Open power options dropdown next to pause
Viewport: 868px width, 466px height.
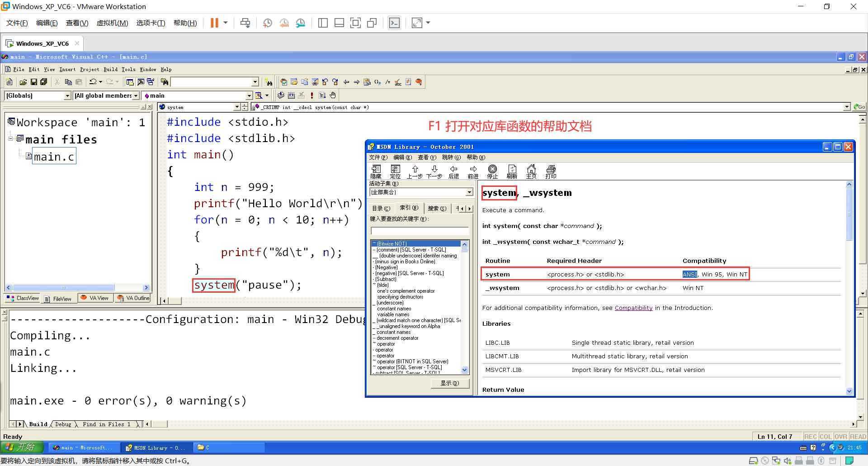click(x=225, y=23)
